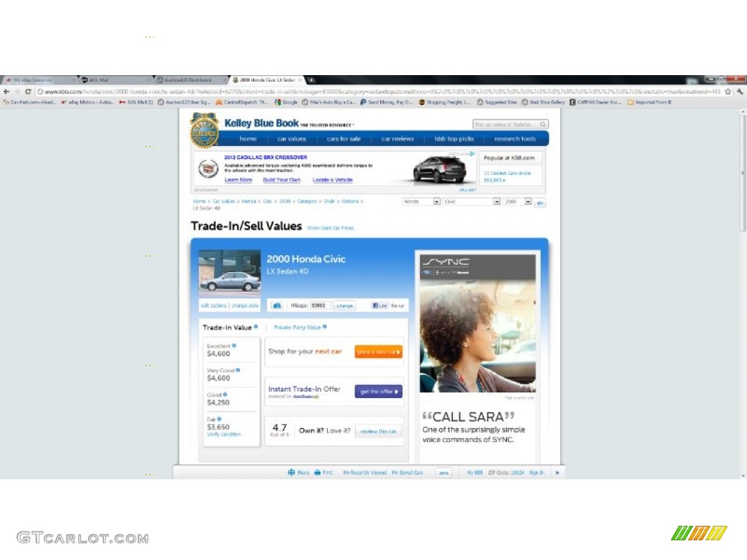The height and width of the screenshot is (560, 747).
Task: Click the change mileage button
Action: click(x=344, y=306)
